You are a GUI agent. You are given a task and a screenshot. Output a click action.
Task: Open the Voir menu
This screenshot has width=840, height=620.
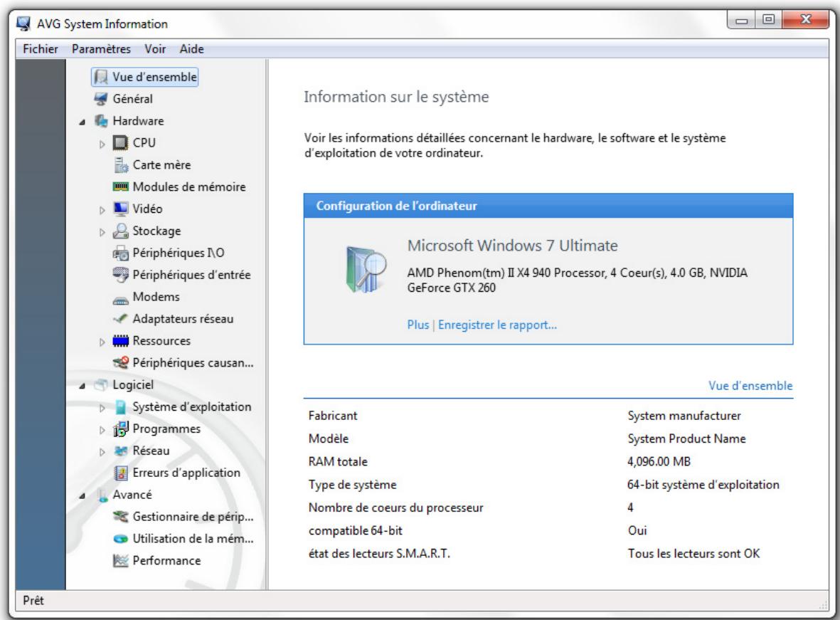coord(155,49)
